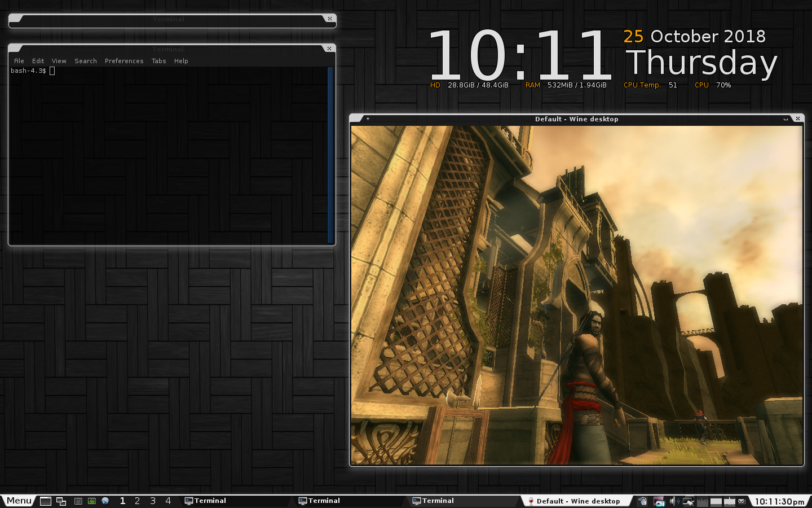Screen dimensions: 812x508
Task: Select the middle Terminal taskbar button
Action: pos(351,501)
